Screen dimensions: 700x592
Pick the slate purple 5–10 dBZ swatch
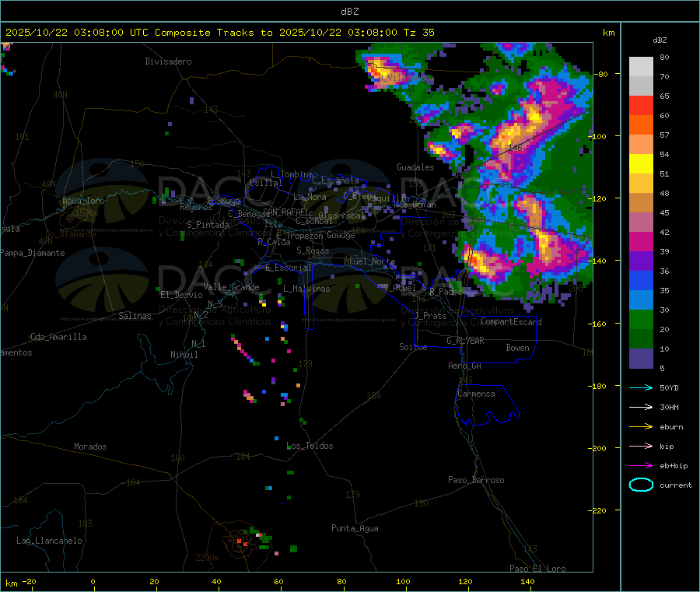tap(641, 359)
